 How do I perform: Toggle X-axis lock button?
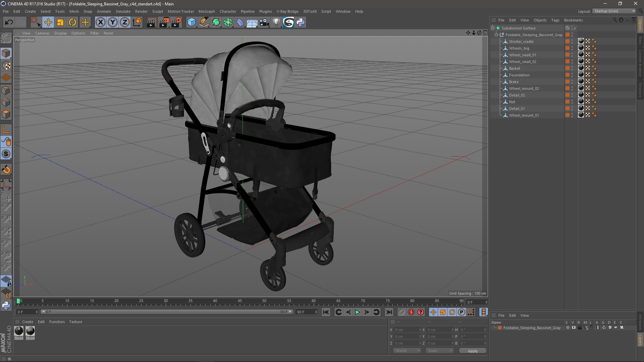click(x=100, y=22)
